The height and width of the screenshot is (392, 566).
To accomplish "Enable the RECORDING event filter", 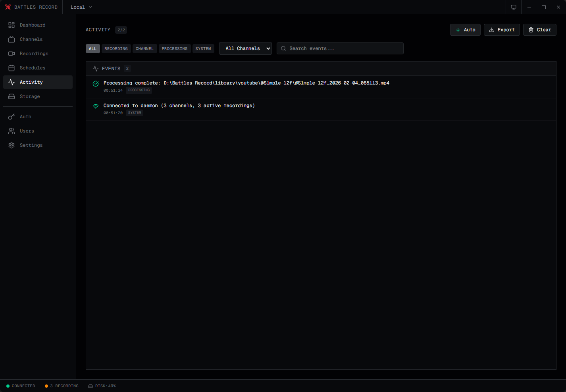I will click(x=116, y=48).
